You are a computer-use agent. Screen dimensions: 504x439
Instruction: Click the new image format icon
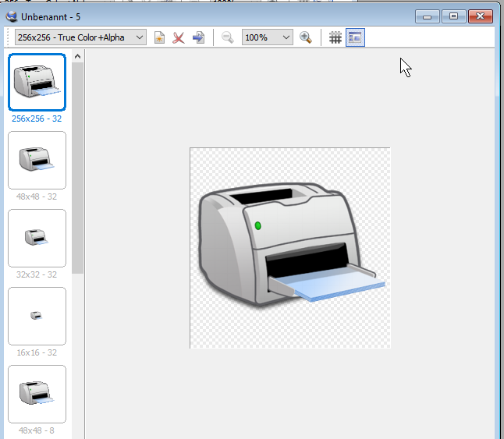coord(159,37)
